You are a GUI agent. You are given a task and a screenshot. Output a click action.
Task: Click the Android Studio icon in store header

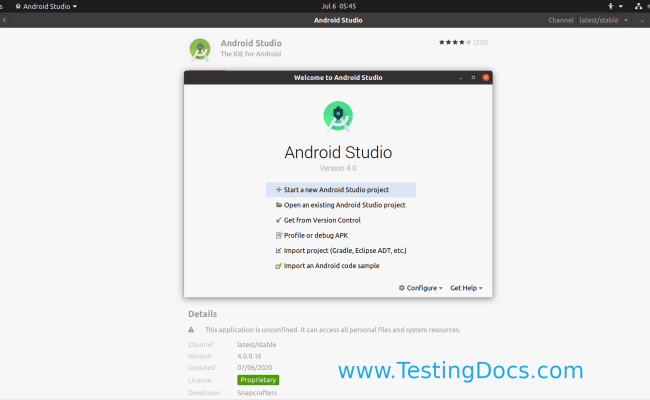(200, 50)
